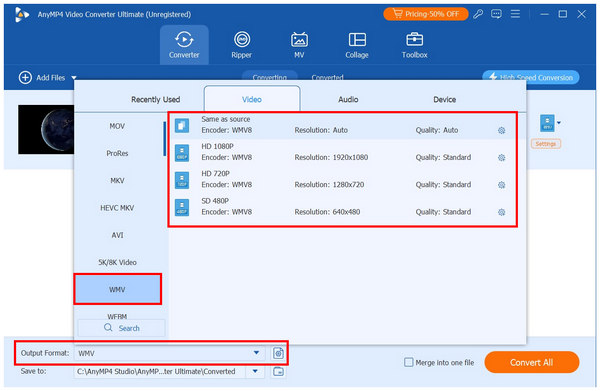Screen dimensions: 600x391
Task: Choose the Same as source preset
Action: coord(342,125)
